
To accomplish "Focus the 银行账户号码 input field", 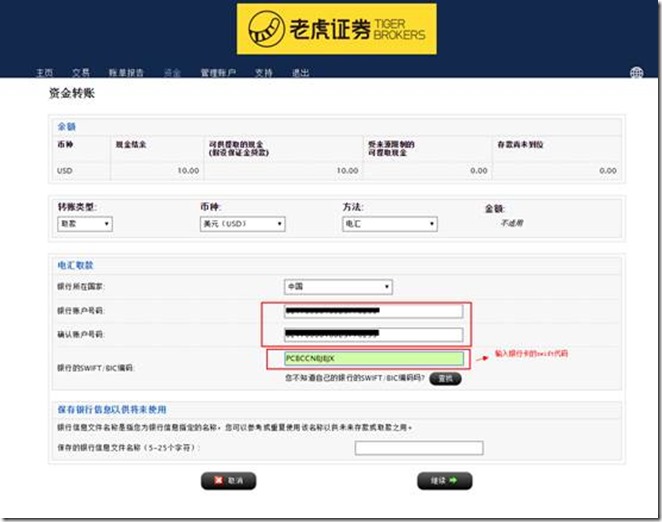I will pos(373,310).
